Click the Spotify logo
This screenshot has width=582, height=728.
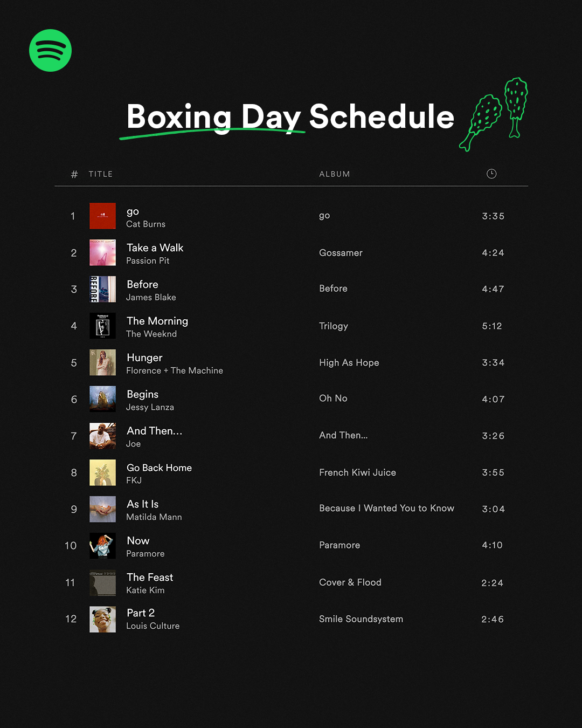(x=50, y=50)
